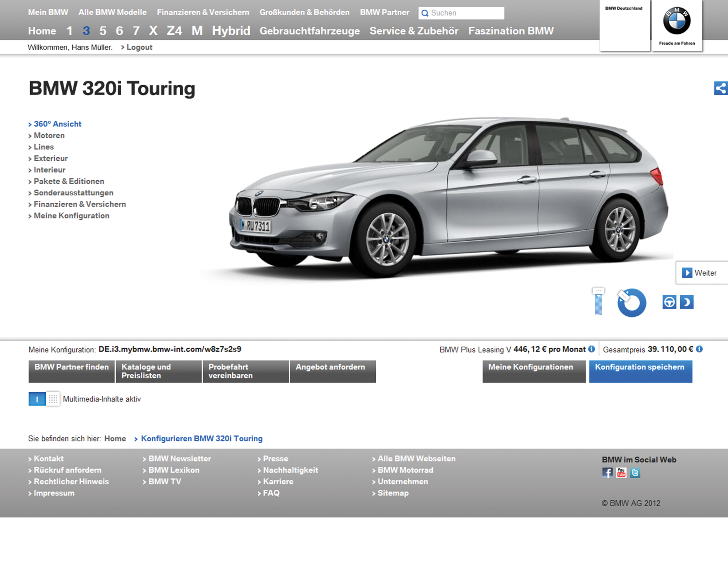The height and width of the screenshot is (573, 728).
Task: Expand Pakete & Editionen in sidebar
Action: (69, 181)
